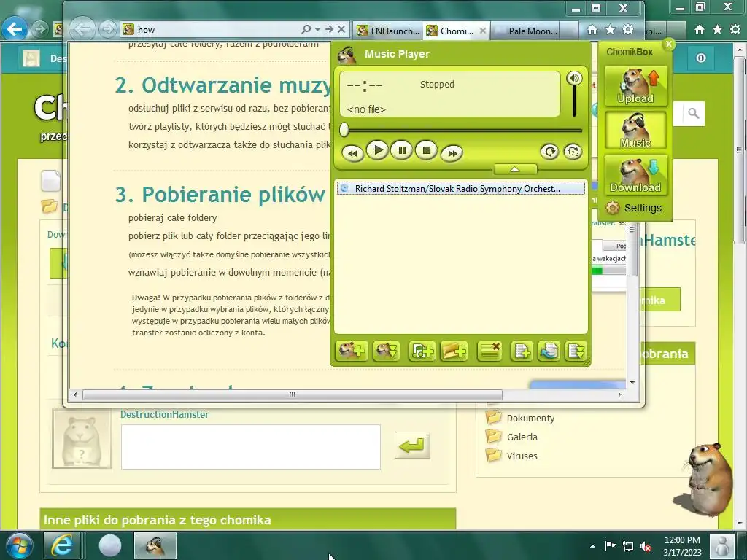Image resolution: width=747 pixels, height=560 pixels.
Task: Close the Chomi... tab
Action: 483,31
